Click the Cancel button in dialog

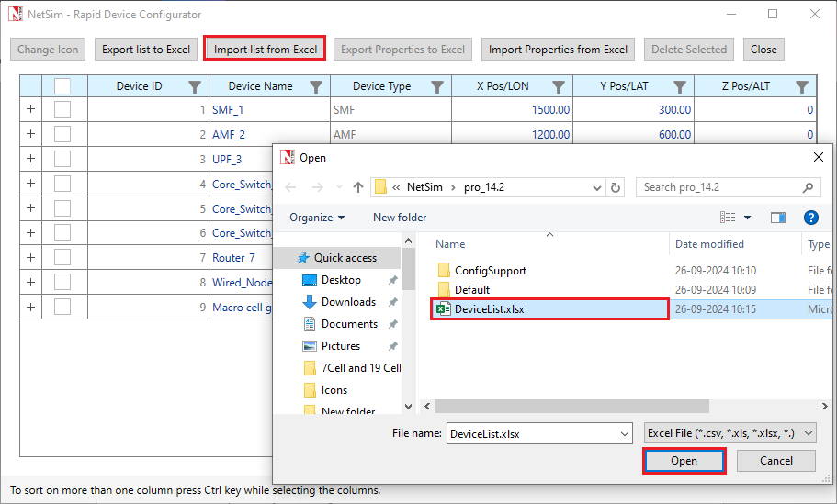point(776,461)
